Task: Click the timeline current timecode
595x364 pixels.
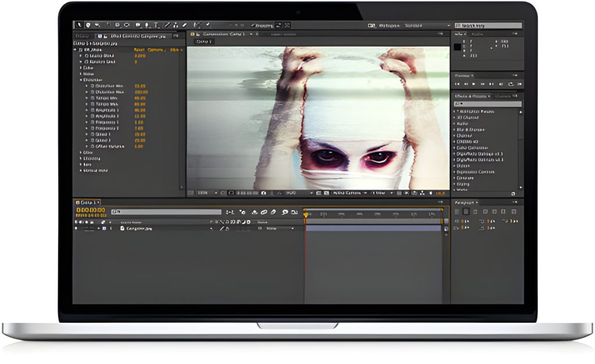Action: tap(90, 210)
